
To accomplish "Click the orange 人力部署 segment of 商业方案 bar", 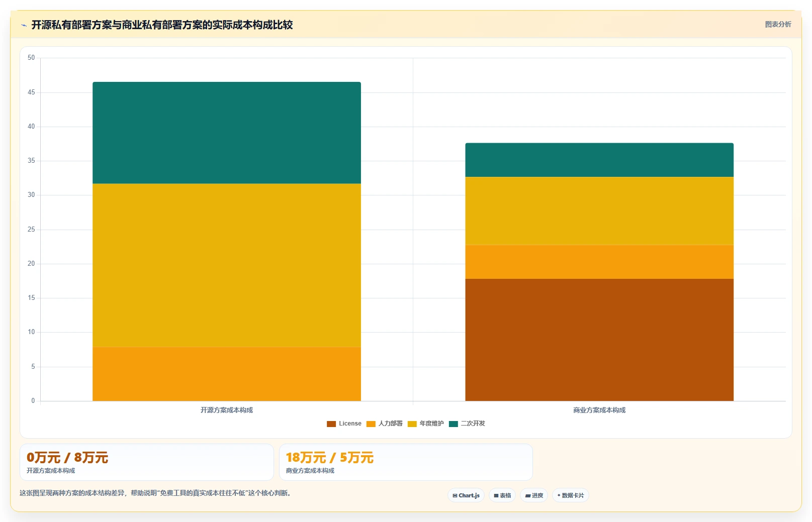I will [x=599, y=262].
